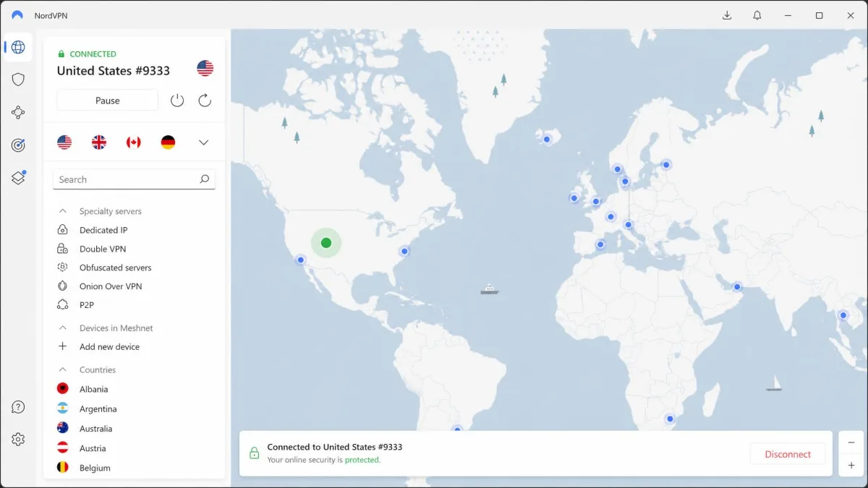The image size is (868, 488).
Task: Click the Onion Over VPN icon
Action: (63, 286)
